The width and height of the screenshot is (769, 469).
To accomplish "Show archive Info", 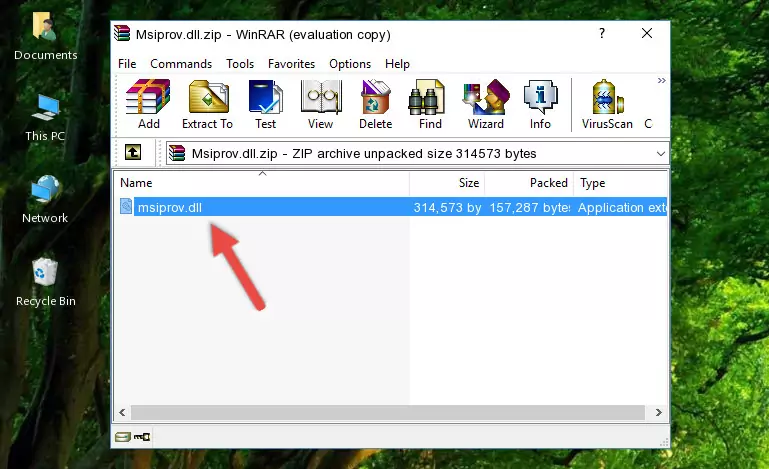I will point(540,104).
